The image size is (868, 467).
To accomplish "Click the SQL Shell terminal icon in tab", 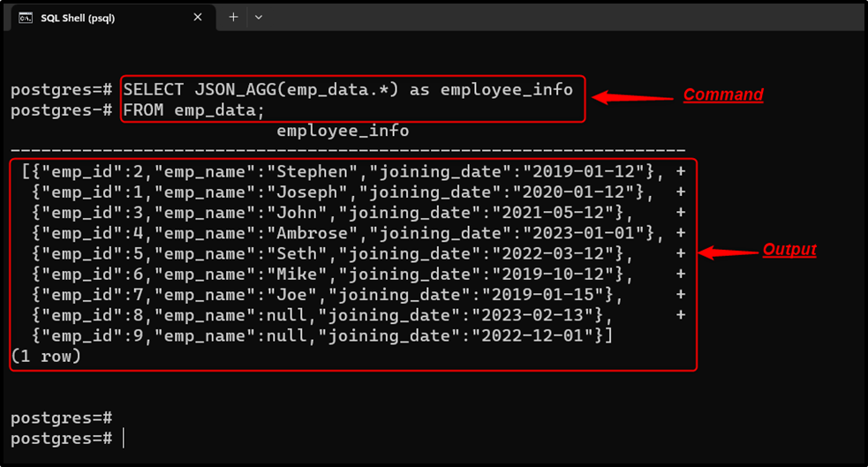I will [x=26, y=19].
